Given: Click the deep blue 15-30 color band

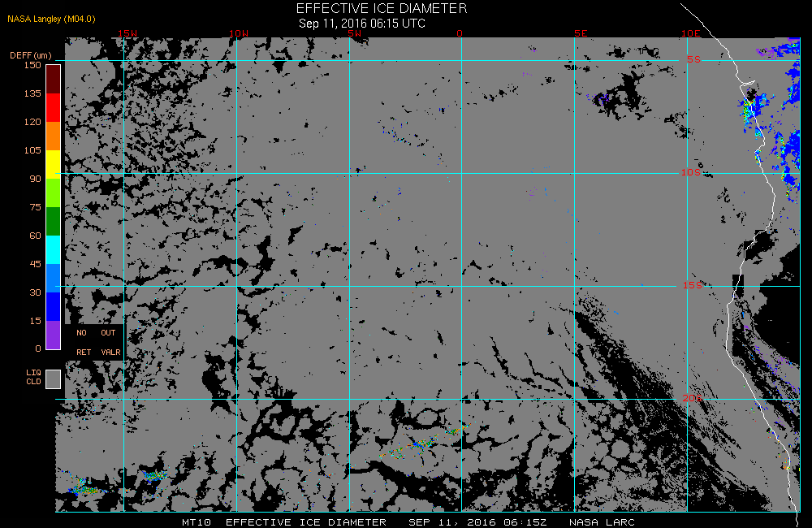Looking at the screenshot, I should point(54,307).
